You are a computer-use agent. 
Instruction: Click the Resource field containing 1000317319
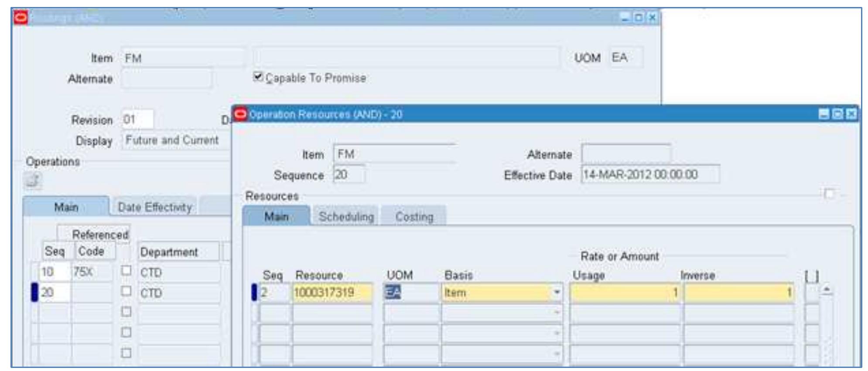pyautogui.click(x=332, y=293)
